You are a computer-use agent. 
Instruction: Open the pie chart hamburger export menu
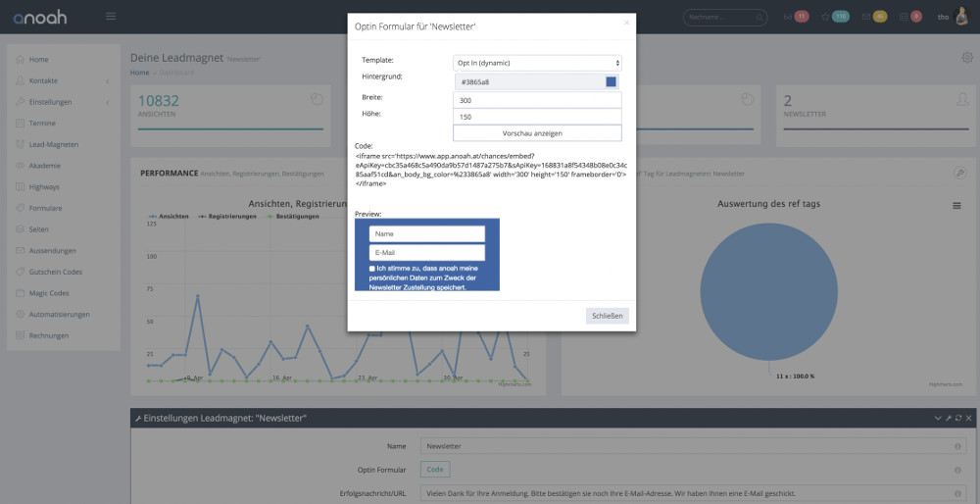click(956, 205)
